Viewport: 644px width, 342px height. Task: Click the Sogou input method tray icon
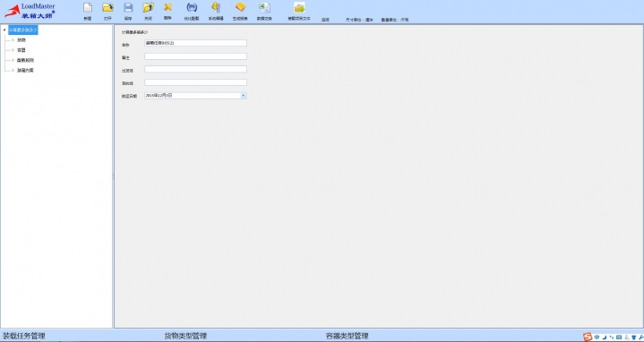tap(588, 337)
